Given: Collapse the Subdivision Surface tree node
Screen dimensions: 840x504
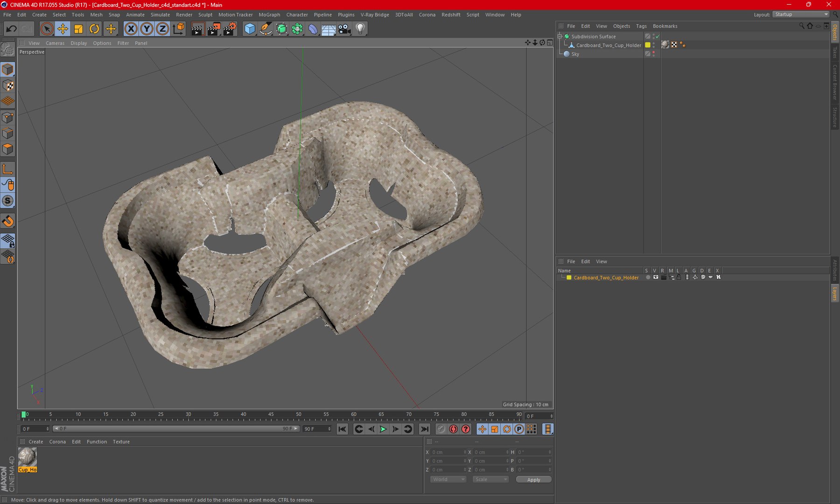Looking at the screenshot, I should coord(560,36).
